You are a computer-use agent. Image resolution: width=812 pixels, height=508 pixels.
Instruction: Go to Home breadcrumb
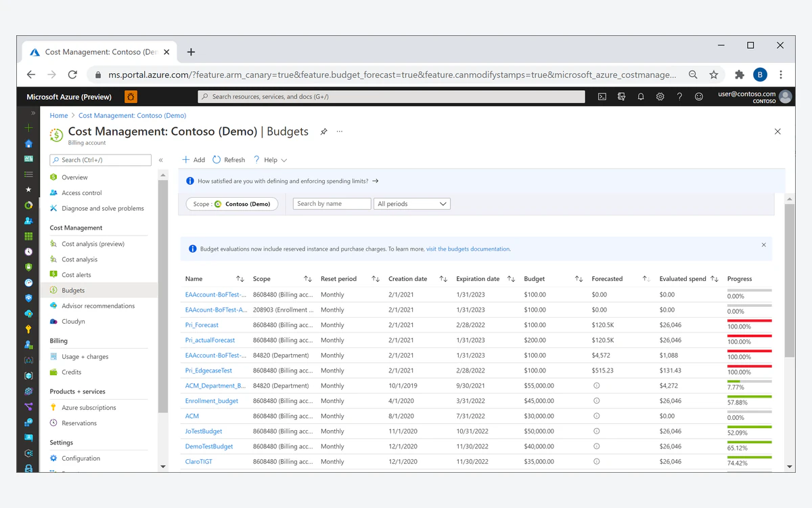pos(59,116)
